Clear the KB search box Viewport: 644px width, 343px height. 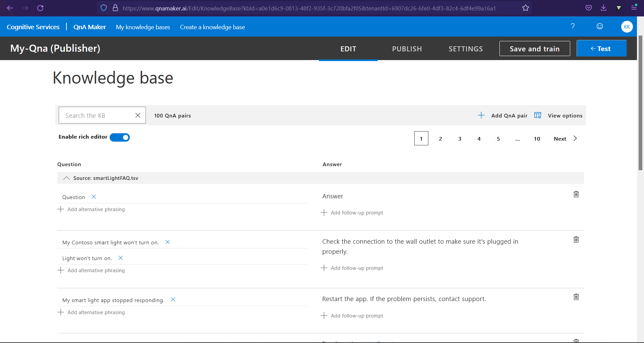pos(138,115)
